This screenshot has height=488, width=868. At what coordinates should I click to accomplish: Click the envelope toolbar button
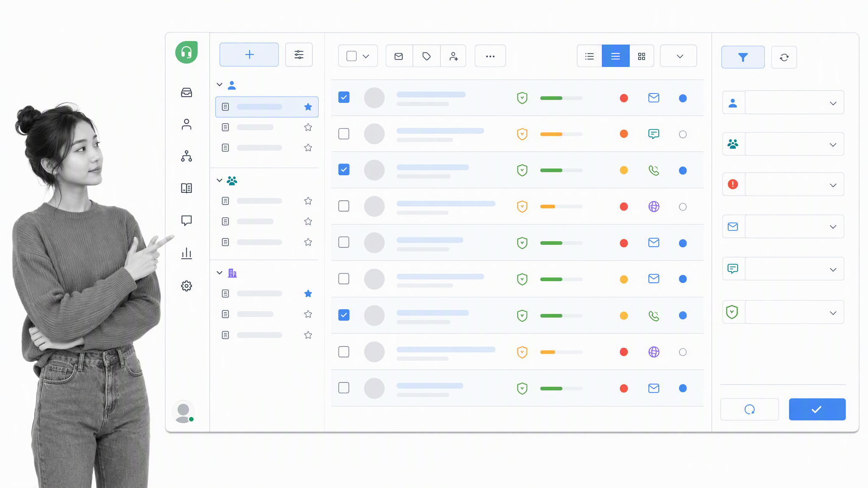tap(399, 56)
